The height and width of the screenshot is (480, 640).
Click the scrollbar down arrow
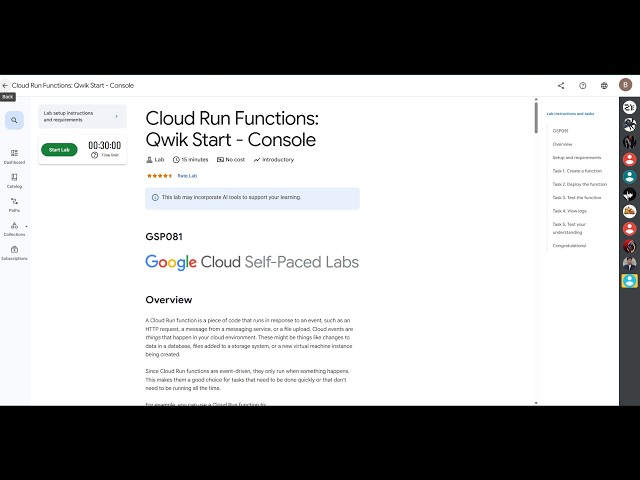(536, 403)
